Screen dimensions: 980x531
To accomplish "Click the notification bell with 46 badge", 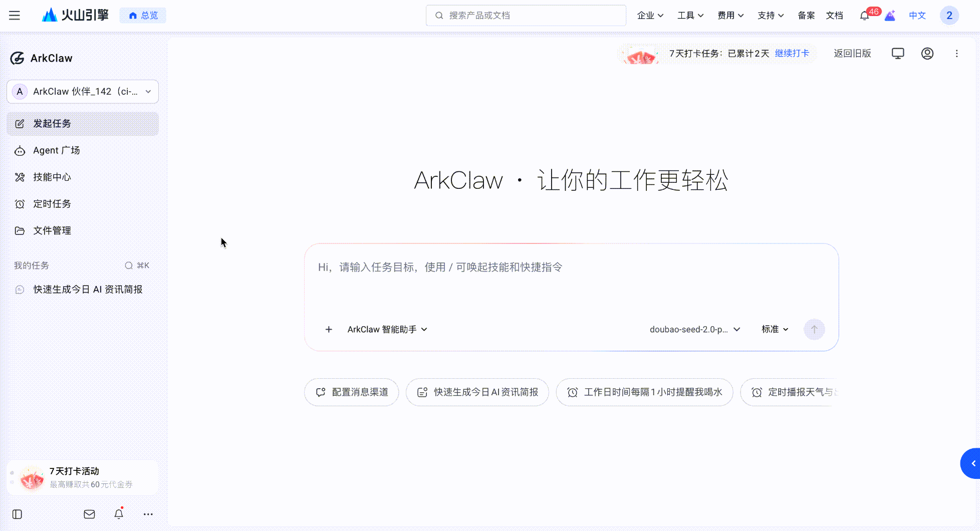I will pos(865,16).
